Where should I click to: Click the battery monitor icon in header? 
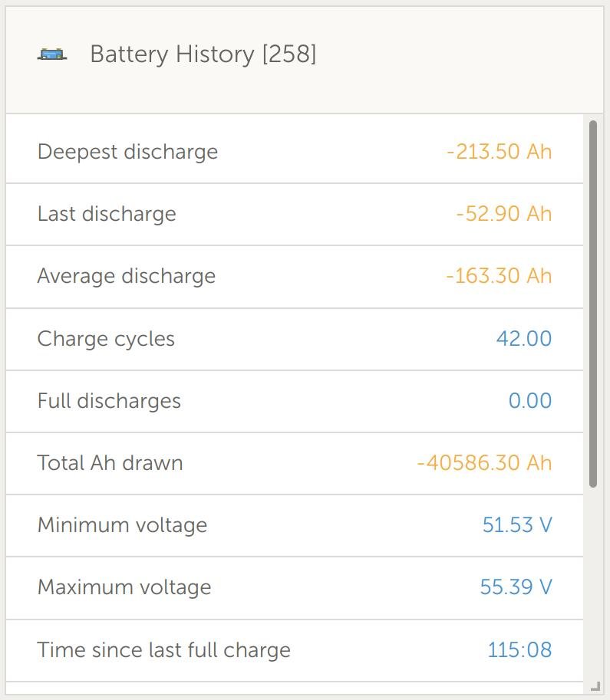tap(52, 54)
